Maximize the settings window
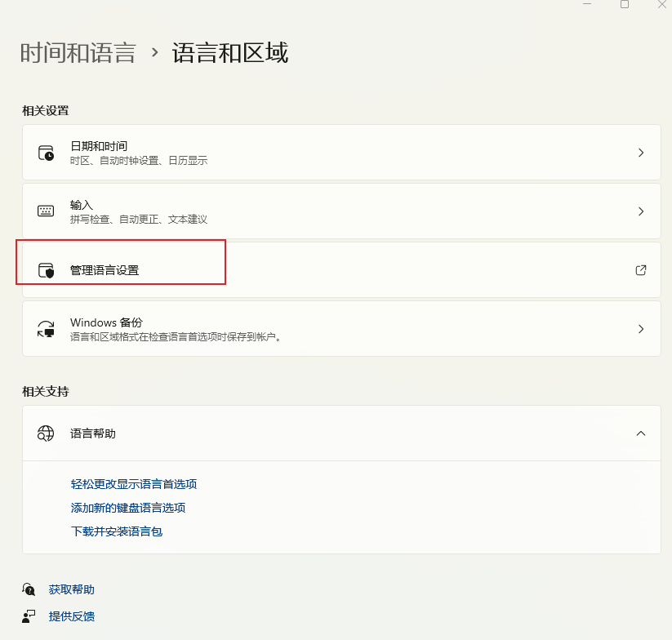Image resolution: width=672 pixels, height=640 pixels. click(625, 4)
